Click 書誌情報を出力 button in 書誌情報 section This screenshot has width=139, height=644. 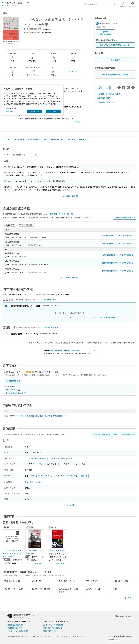pyautogui.click(x=128, y=434)
